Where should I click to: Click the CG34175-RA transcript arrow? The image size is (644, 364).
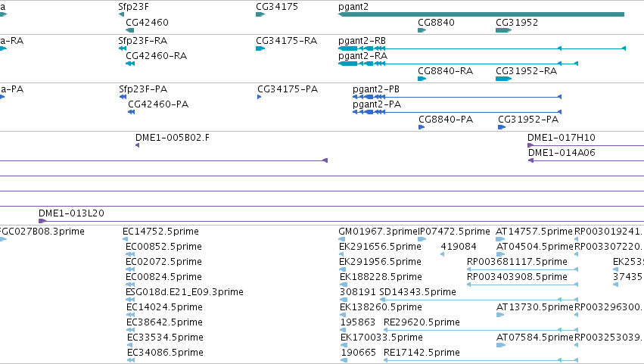coord(260,48)
